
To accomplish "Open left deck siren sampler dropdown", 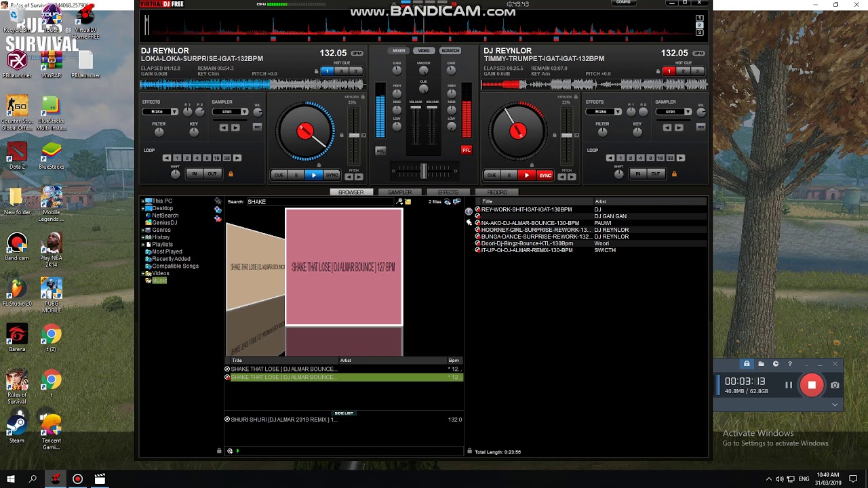I will [231, 112].
